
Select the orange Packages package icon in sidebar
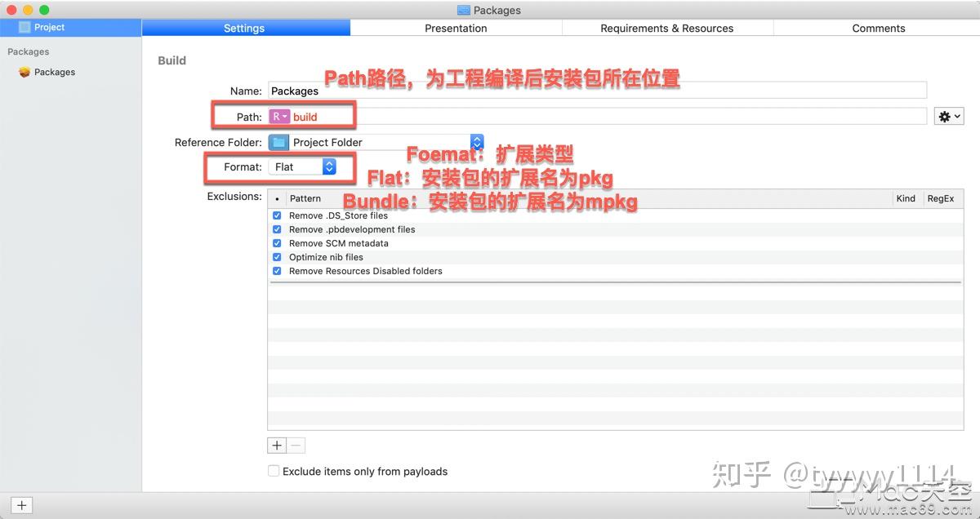[x=24, y=72]
